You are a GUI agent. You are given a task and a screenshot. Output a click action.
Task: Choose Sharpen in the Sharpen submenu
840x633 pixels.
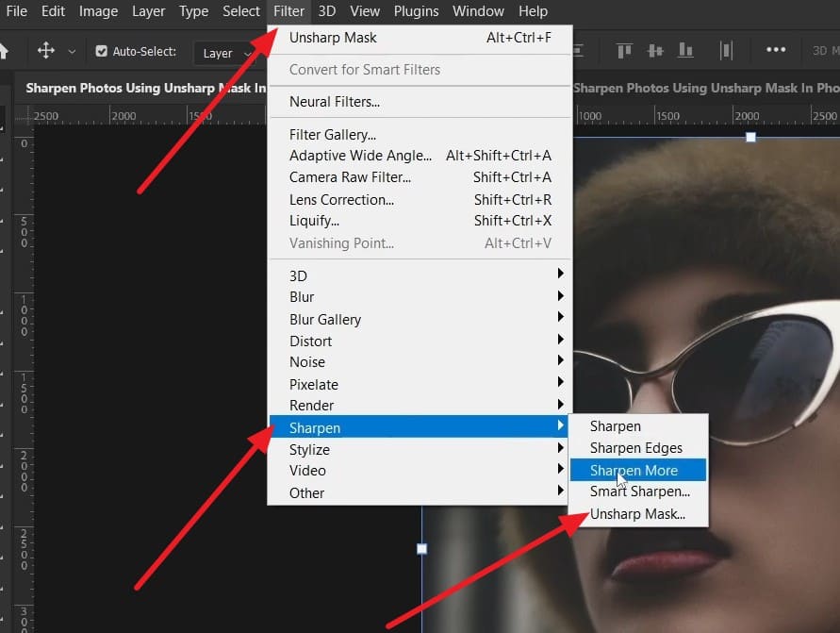pyautogui.click(x=638, y=426)
